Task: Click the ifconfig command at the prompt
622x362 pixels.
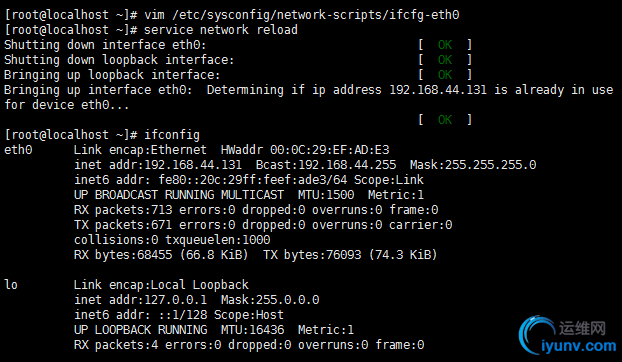Action: 172,135
